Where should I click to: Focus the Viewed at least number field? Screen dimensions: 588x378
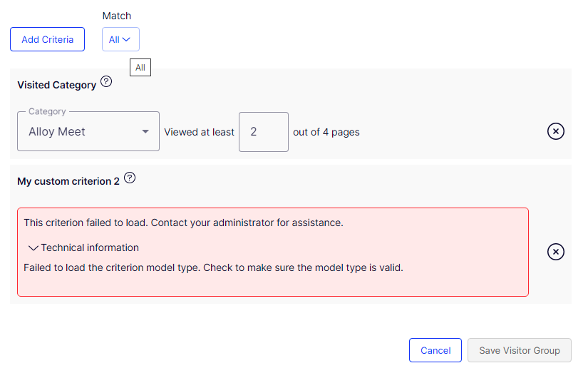263,132
